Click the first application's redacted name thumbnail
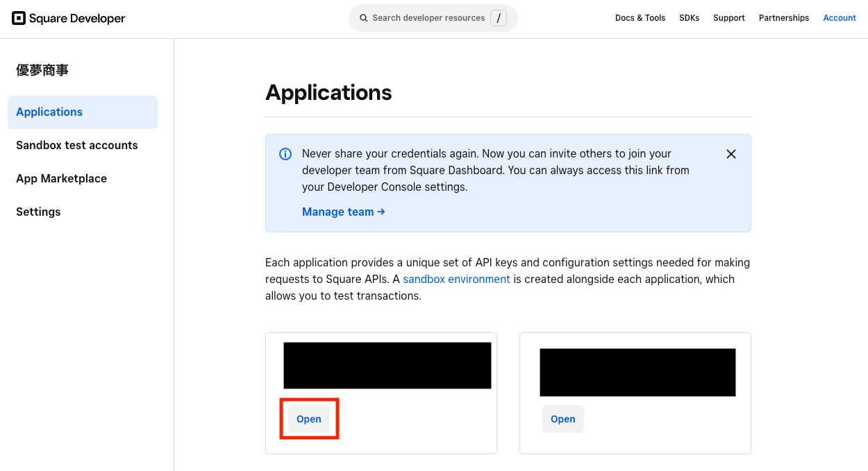This screenshot has width=868, height=471. tap(387, 366)
